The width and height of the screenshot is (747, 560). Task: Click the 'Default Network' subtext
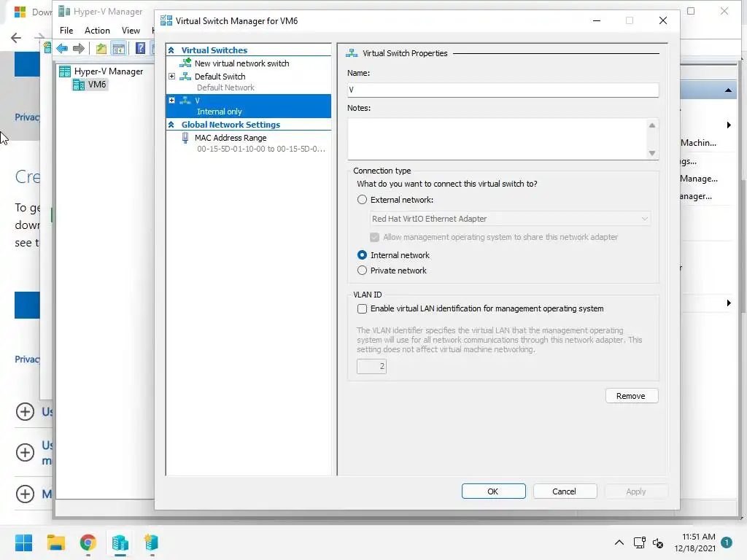coord(225,87)
